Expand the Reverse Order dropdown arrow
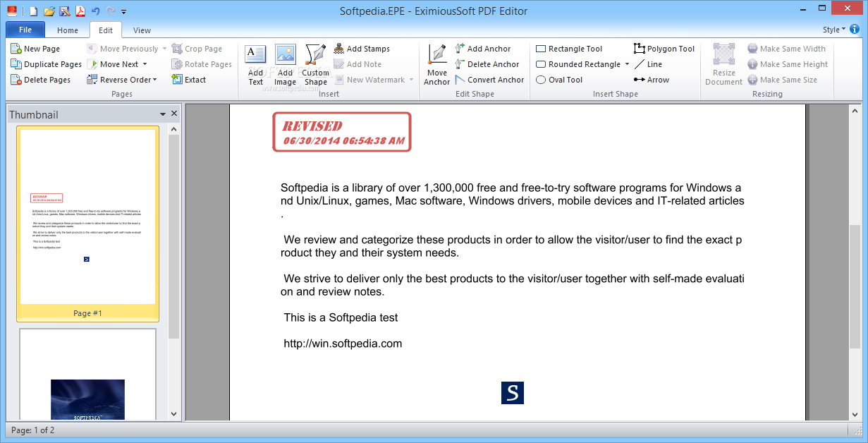The height and width of the screenshot is (443, 868). 155,80
